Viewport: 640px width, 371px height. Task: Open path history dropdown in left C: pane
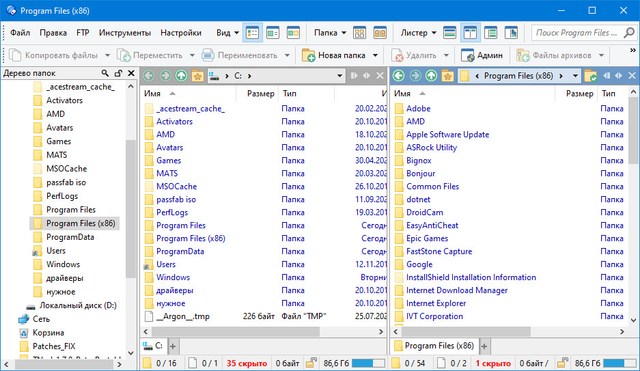[339, 76]
